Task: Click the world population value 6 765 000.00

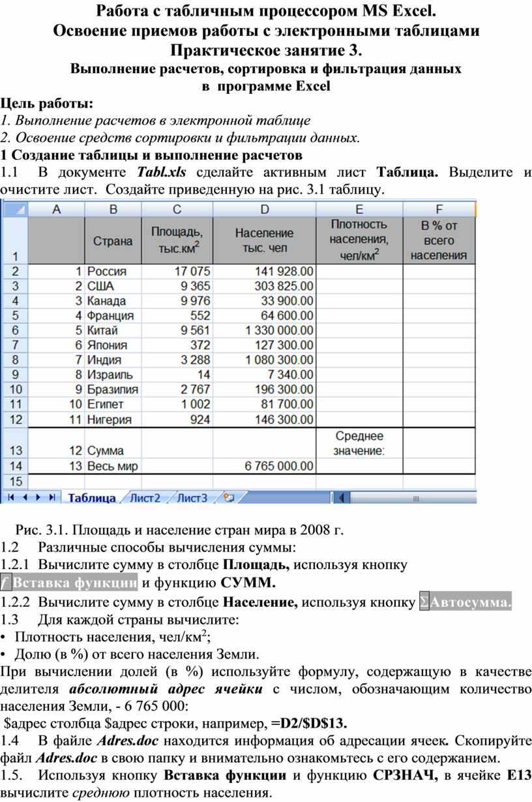Action: pos(264,467)
